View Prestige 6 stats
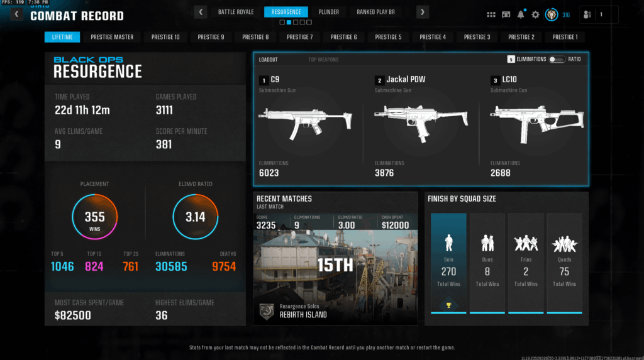This screenshot has height=360, width=644. click(x=344, y=37)
